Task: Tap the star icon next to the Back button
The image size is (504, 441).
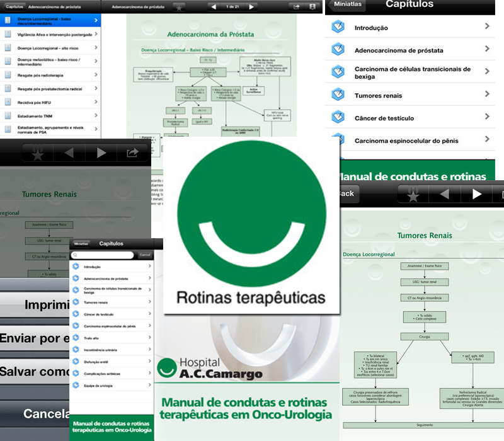Action: click(x=413, y=194)
